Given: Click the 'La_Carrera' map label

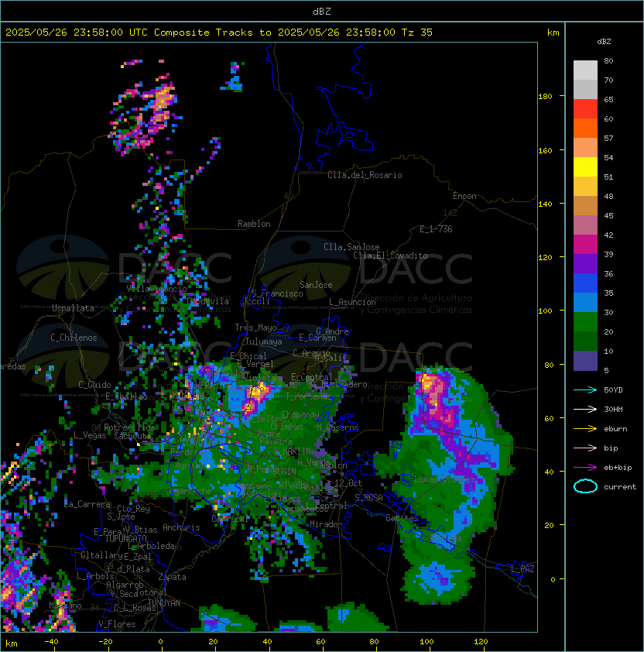Looking at the screenshot, I should pyautogui.click(x=87, y=504).
